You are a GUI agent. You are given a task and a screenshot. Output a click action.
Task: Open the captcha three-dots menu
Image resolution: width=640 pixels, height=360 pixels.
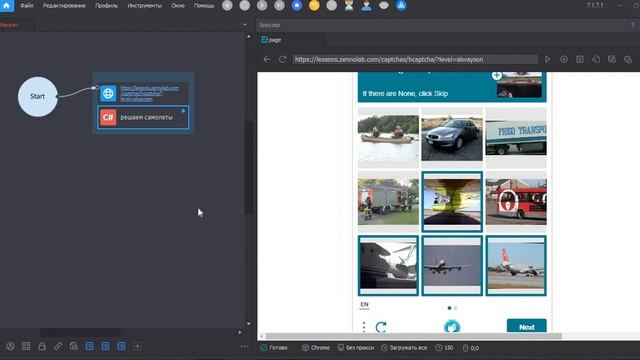point(364,327)
